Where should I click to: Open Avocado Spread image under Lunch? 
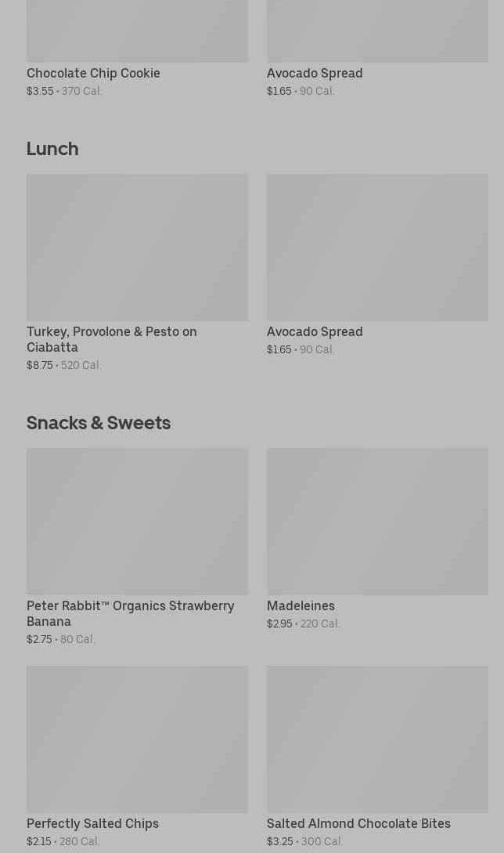pos(377,247)
